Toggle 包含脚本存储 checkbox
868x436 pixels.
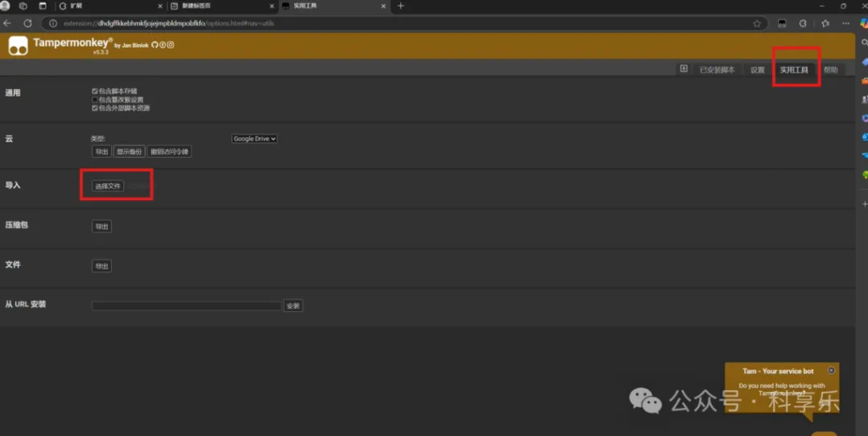[95, 91]
